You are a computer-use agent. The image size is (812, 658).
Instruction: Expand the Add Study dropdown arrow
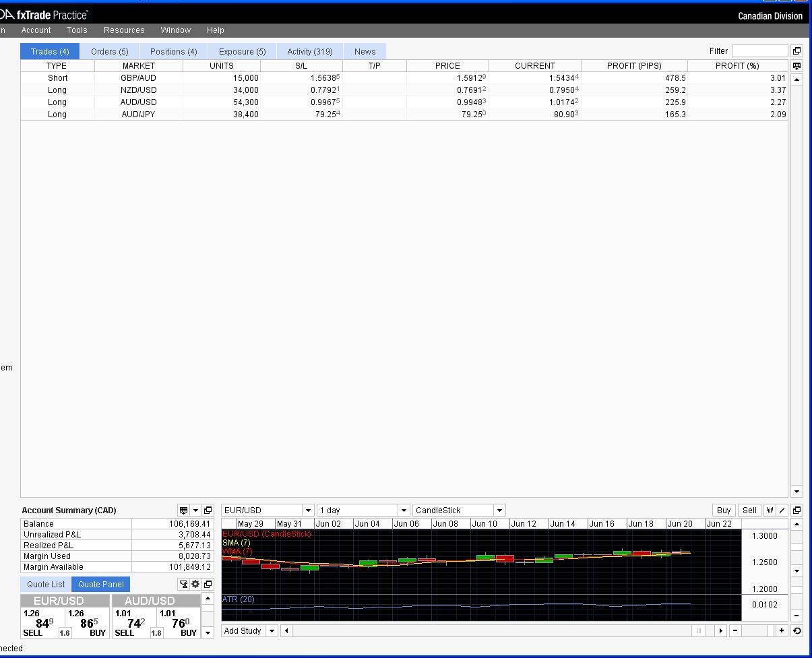[x=272, y=631]
